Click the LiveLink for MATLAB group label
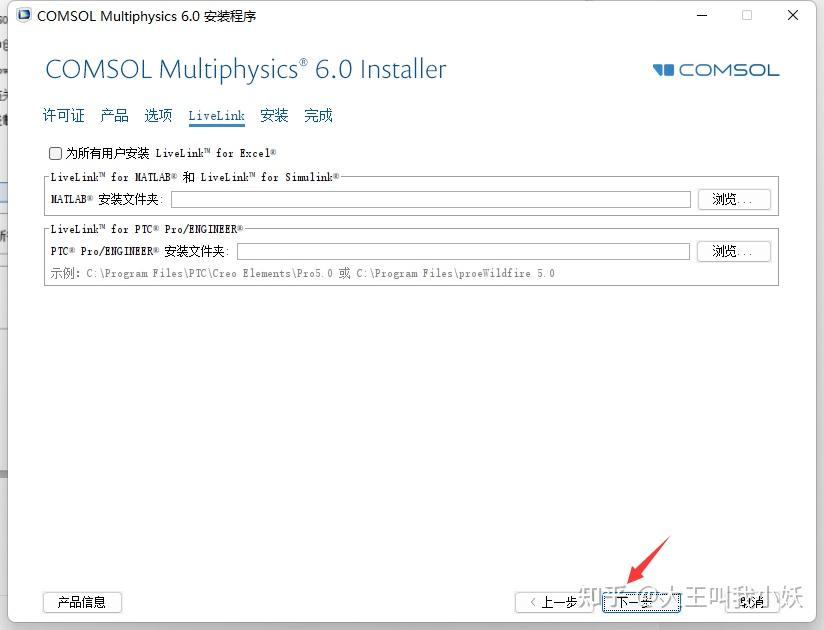Image resolution: width=824 pixels, height=630 pixels. tap(195, 177)
